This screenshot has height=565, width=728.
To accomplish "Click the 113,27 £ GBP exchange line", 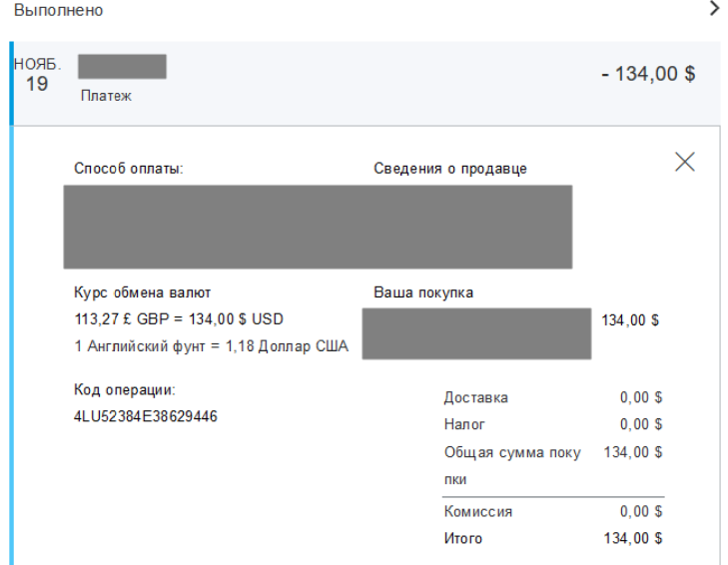I will [179, 319].
